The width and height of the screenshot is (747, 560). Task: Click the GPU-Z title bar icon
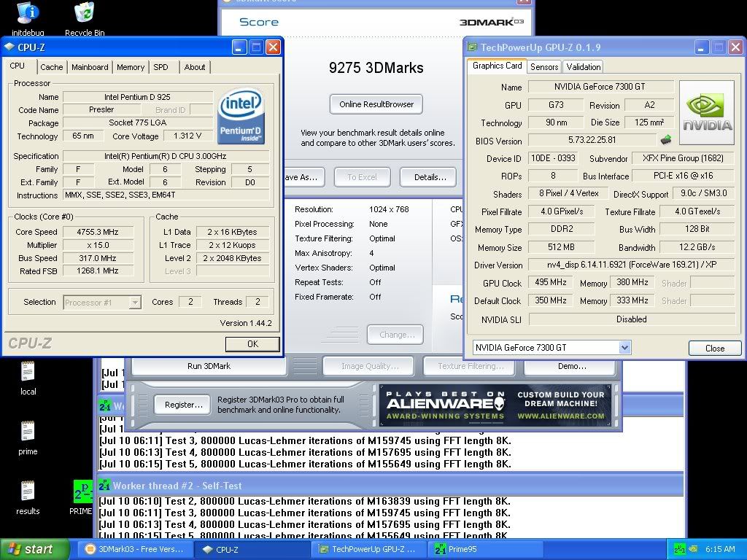(472, 47)
